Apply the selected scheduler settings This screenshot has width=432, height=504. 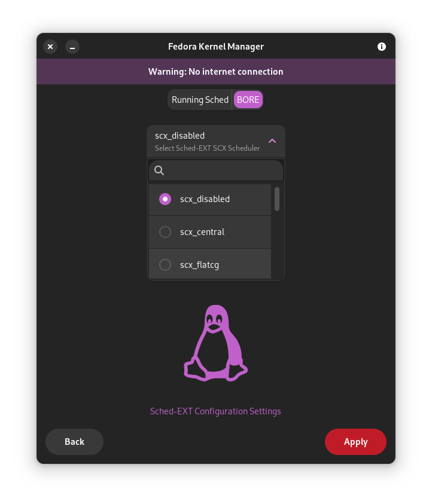click(355, 442)
